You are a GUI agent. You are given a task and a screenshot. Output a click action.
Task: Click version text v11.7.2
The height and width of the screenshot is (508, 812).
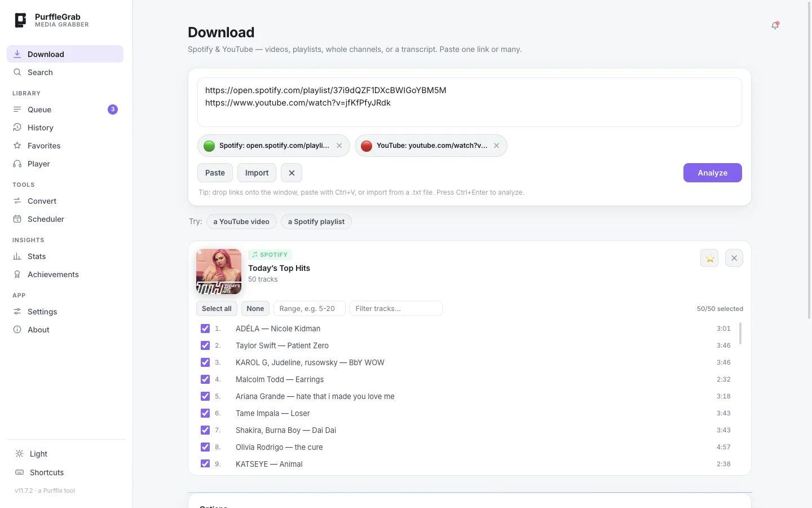pos(24,491)
